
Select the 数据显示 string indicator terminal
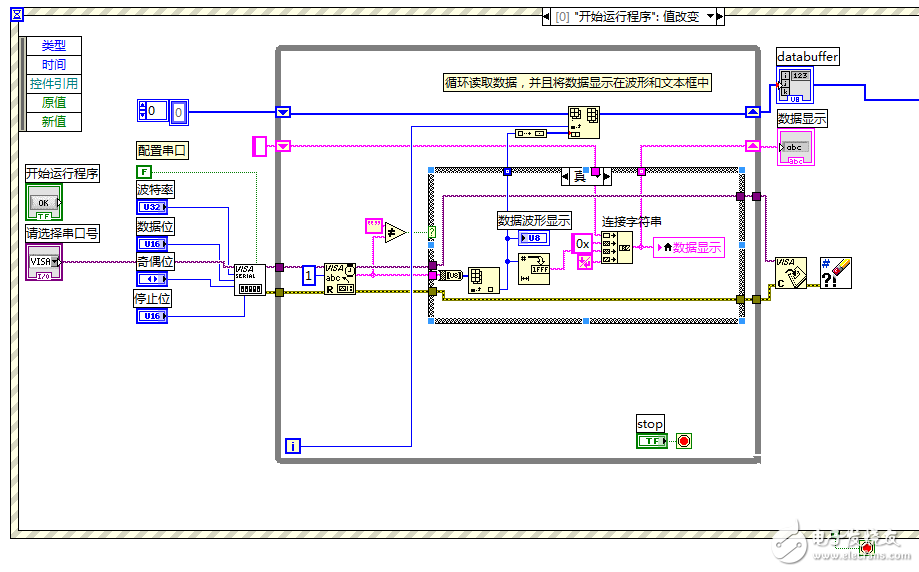(796, 148)
